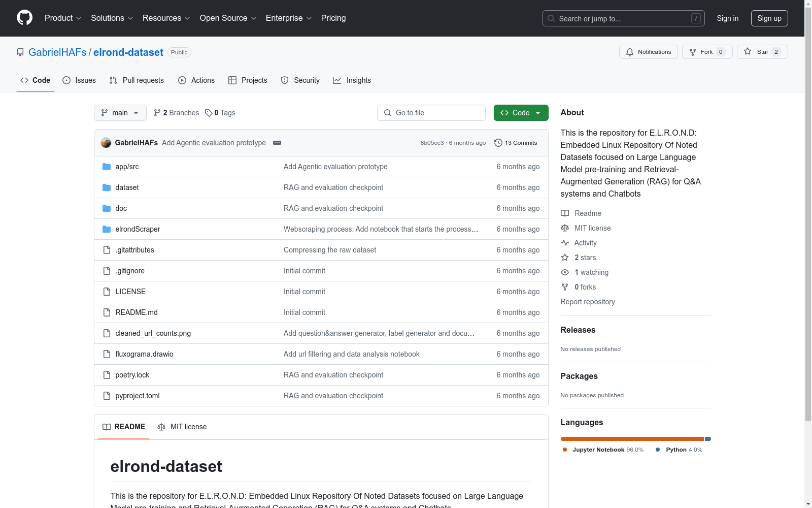This screenshot has height=508, width=812.
Task: Click the Jupyter Notebook 96.0% legend entry
Action: (x=603, y=450)
